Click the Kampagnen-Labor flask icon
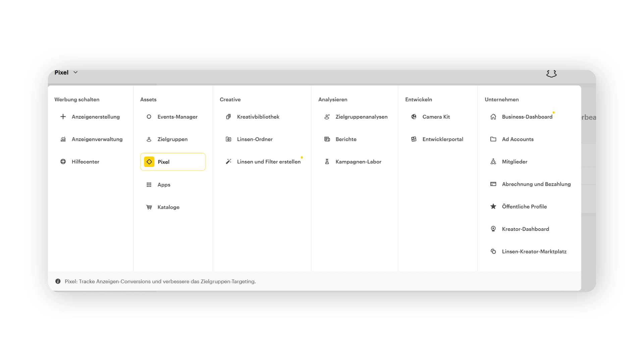Viewport: 644px width, 362px height. [x=327, y=162]
